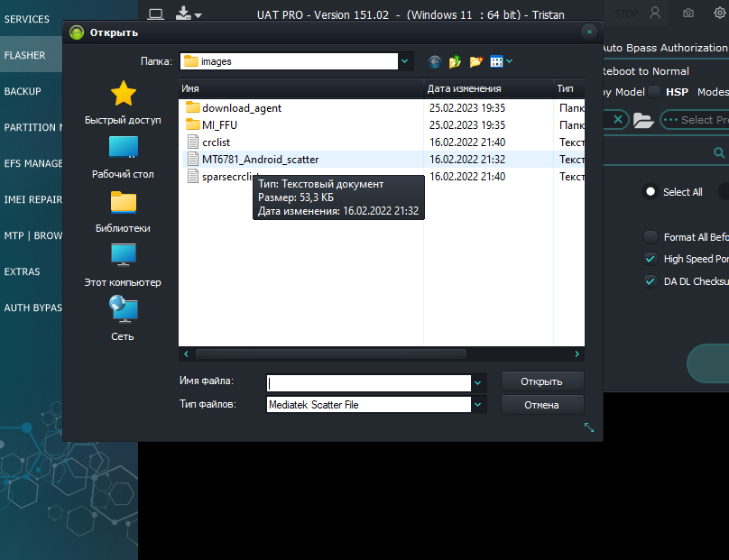Toggle DA DL Checksum checkbox
The height and width of the screenshot is (560, 729).
[x=651, y=281]
